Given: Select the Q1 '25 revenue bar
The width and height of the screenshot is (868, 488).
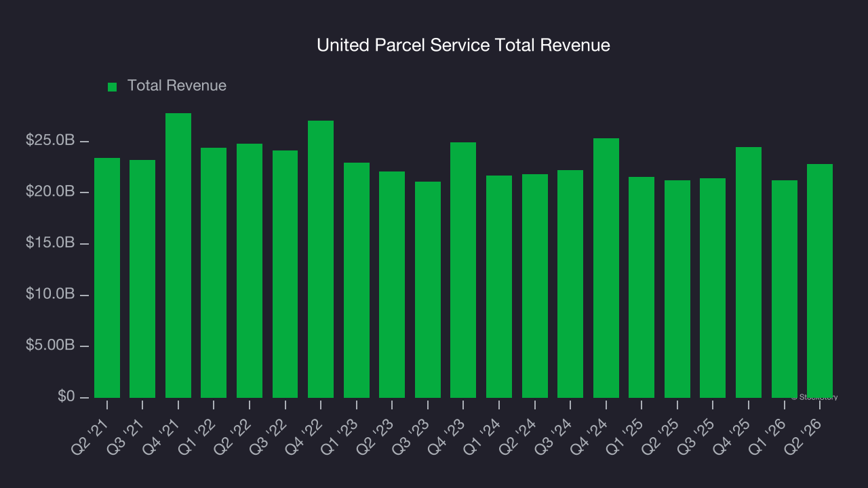Looking at the screenshot, I should coord(642,287).
